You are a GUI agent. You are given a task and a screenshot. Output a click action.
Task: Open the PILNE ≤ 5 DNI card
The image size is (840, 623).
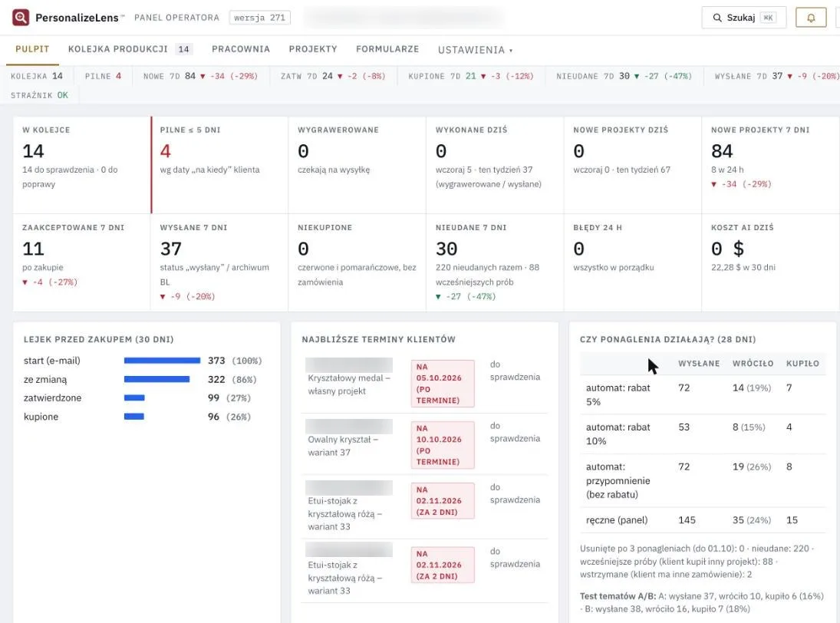point(219,164)
